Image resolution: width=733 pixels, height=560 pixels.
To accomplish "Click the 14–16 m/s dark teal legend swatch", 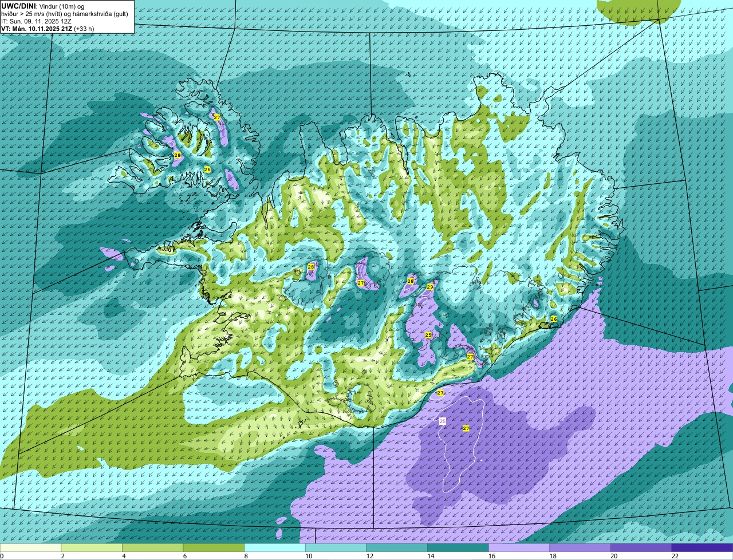I will [x=458, y=548].
